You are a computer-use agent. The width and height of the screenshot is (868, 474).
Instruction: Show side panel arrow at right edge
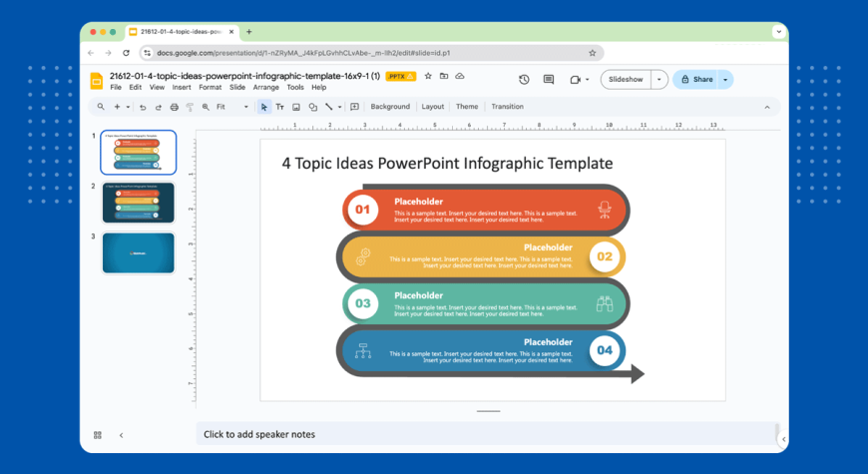(x=783, y=440)
